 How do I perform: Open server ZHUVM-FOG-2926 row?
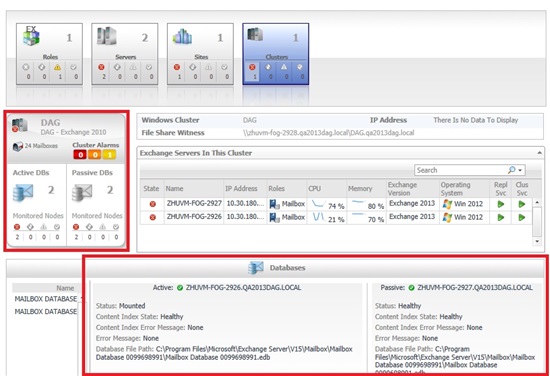tap(336, 217)
